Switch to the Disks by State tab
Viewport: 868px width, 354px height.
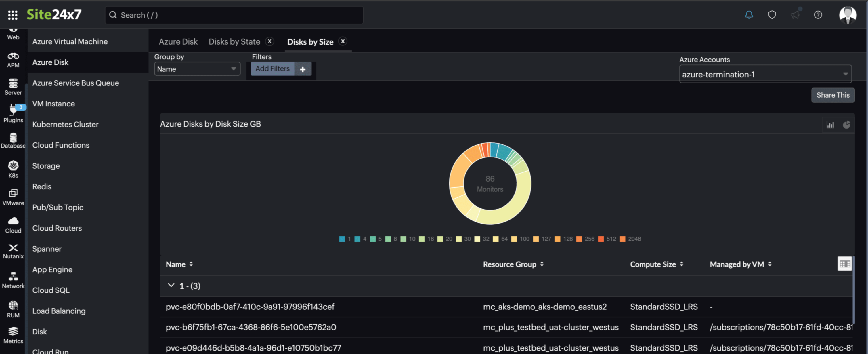click(x=234, y=41)
